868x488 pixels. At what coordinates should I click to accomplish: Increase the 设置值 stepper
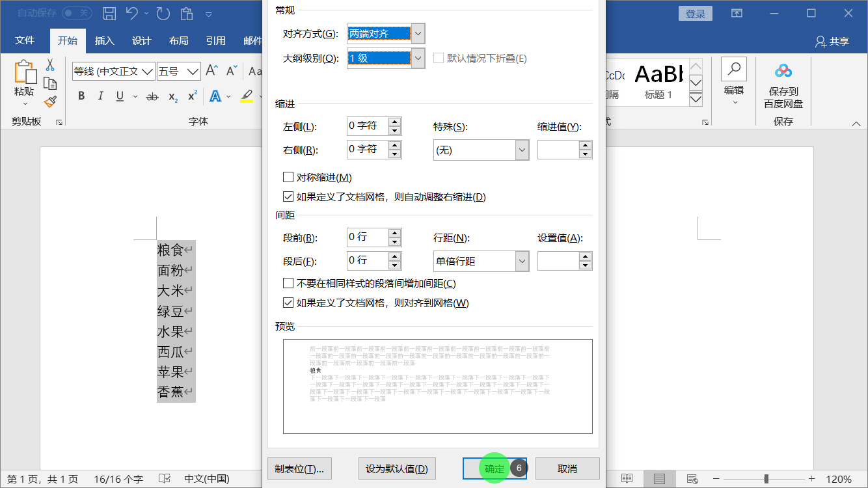(x=586, y=256)
